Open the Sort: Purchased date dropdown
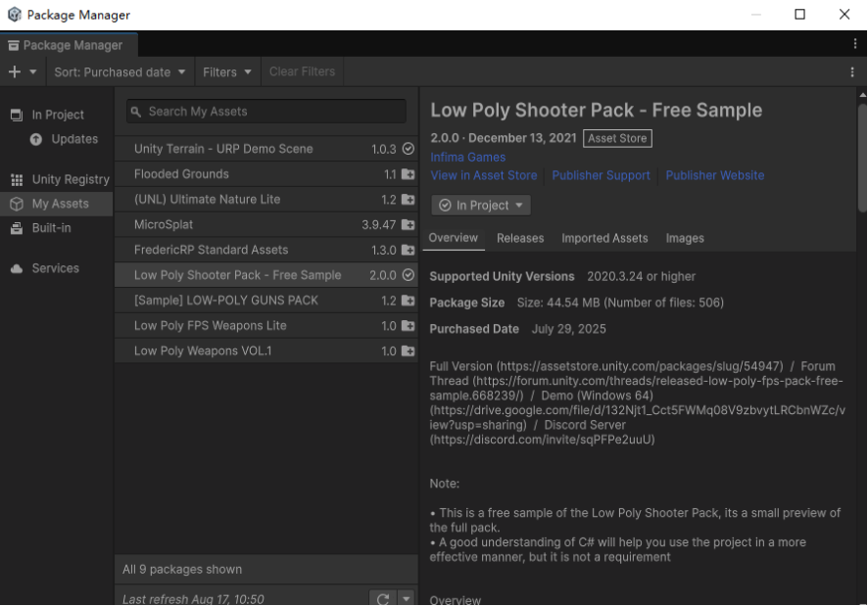Screen dimensions: 868x606 120,71
